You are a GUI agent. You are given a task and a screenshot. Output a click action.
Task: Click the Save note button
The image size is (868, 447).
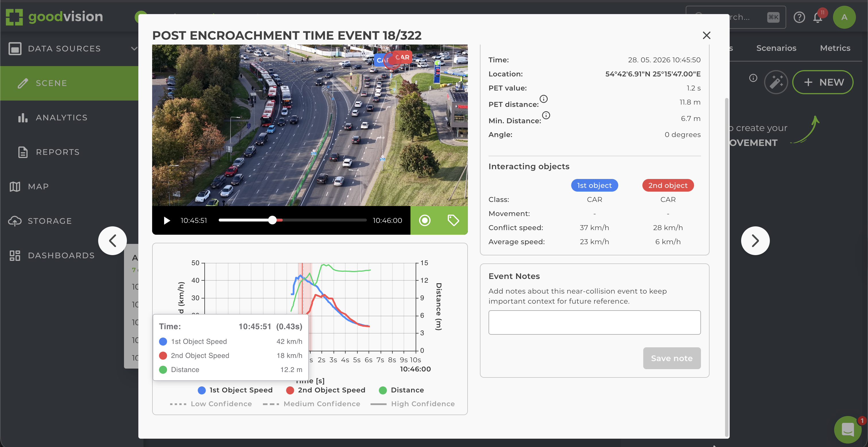pos(672,358)
